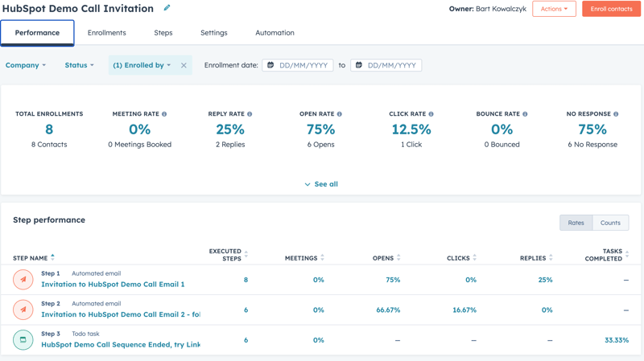Open the Actions dropdown menu
The height and width of the screenshot is (361, 644).
[x=554, y=9]
